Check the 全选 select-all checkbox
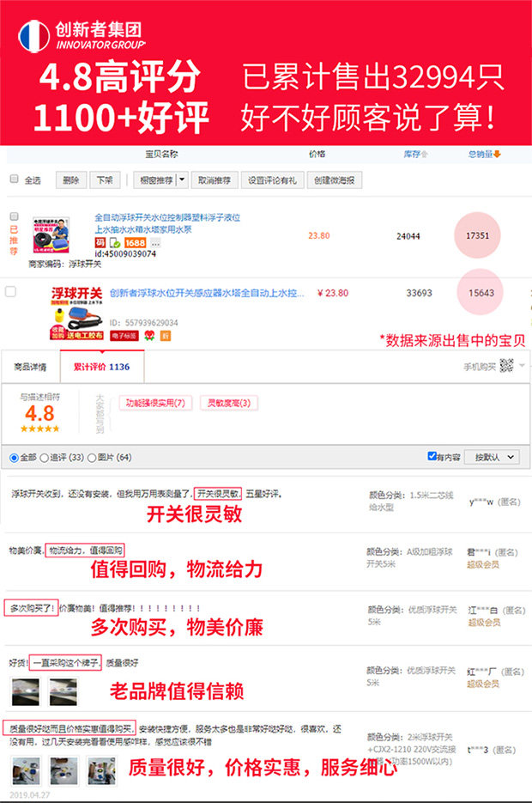Screen dimensions: 532x803 tap(15, 179)
